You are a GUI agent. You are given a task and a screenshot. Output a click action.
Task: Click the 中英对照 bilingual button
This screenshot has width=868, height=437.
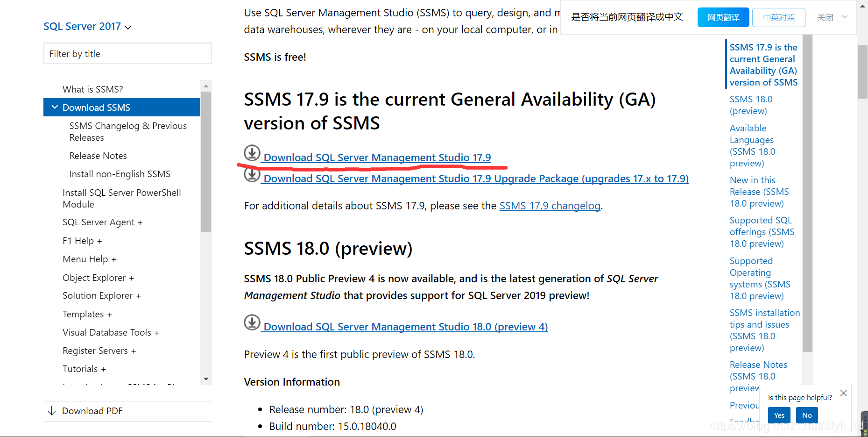tap(778, 17)
